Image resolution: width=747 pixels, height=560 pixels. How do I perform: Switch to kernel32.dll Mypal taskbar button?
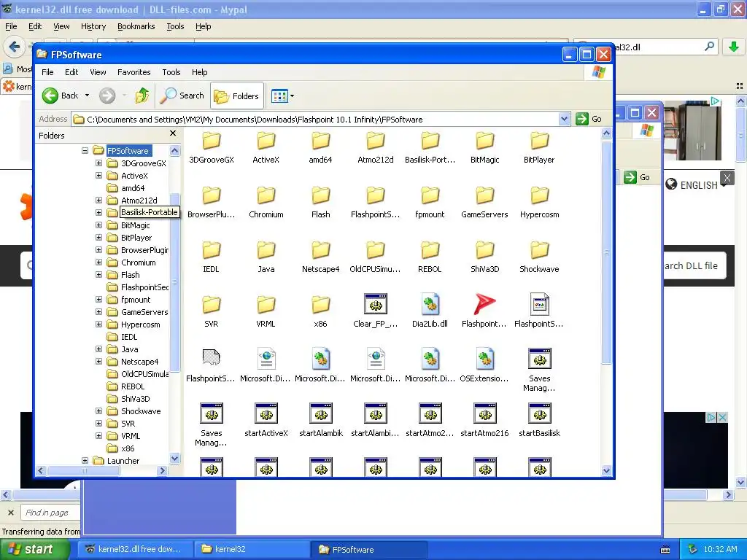136,549
